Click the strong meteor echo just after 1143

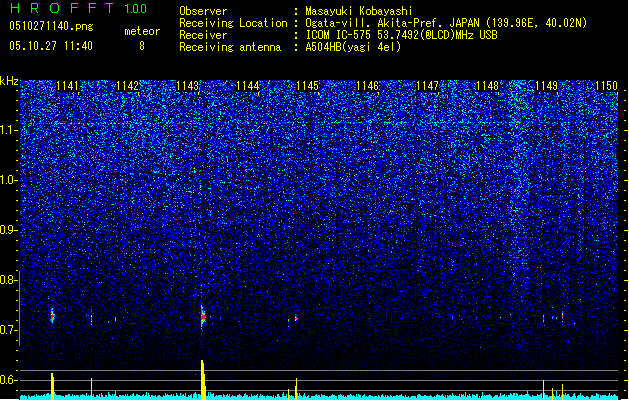coord(203,317)
